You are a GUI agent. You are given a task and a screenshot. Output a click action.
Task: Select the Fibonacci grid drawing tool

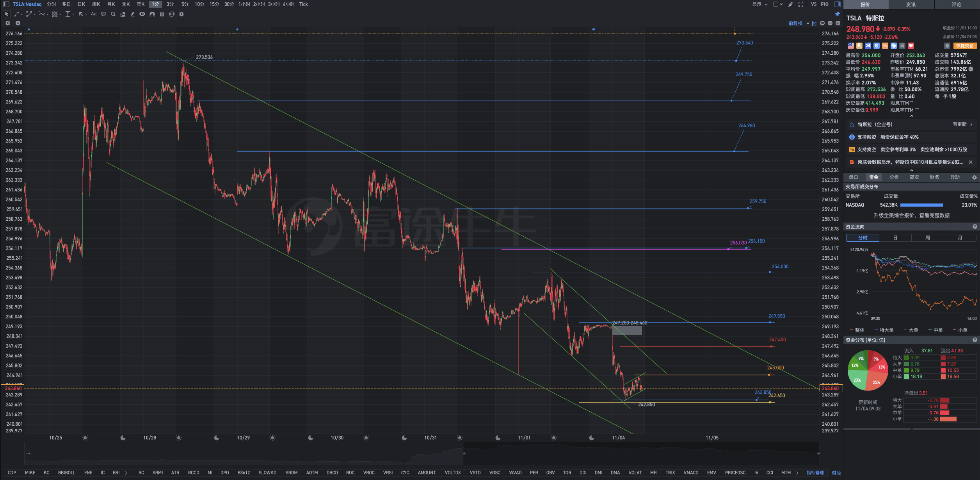55,14
